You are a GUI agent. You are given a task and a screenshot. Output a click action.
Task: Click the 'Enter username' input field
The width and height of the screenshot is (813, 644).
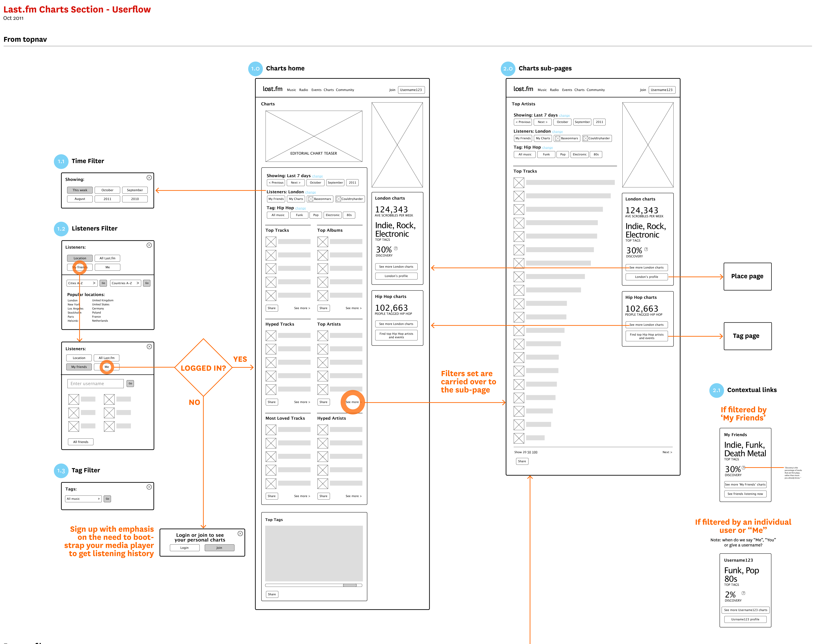96,383
